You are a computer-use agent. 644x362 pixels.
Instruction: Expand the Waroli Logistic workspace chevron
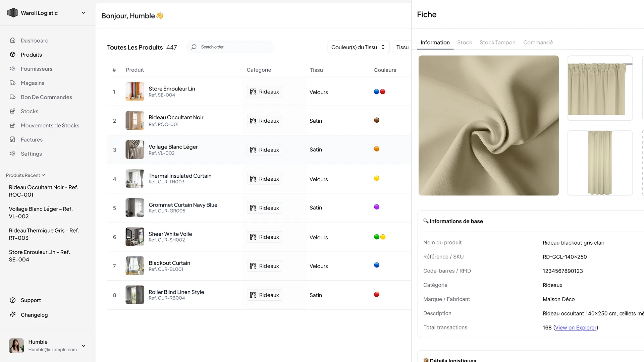pyautogui.click(x=83, y=13)
